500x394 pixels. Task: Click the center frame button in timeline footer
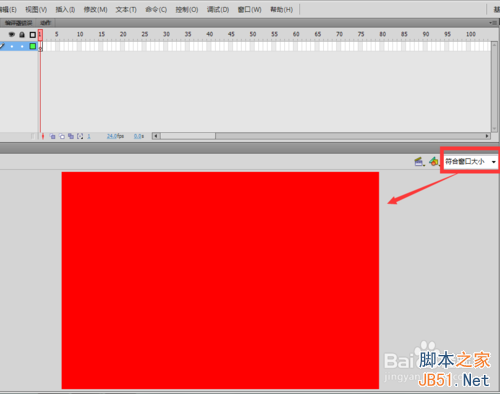pos(43,136)
